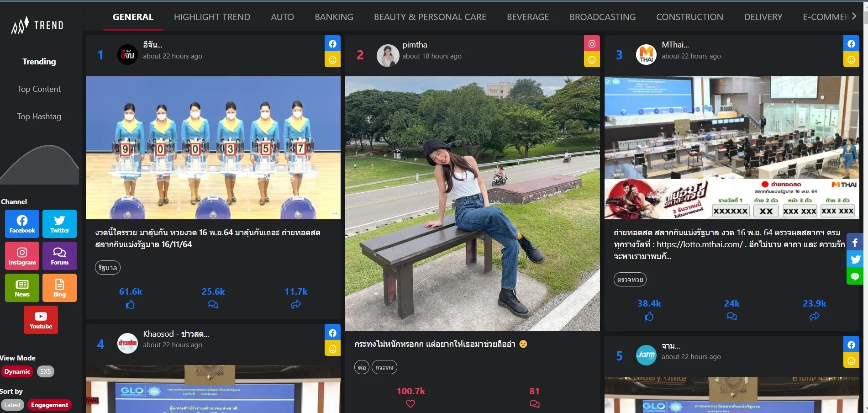Select the Forum channel tile
This screenshot has width=868, height=413.
tap(59, 256)
